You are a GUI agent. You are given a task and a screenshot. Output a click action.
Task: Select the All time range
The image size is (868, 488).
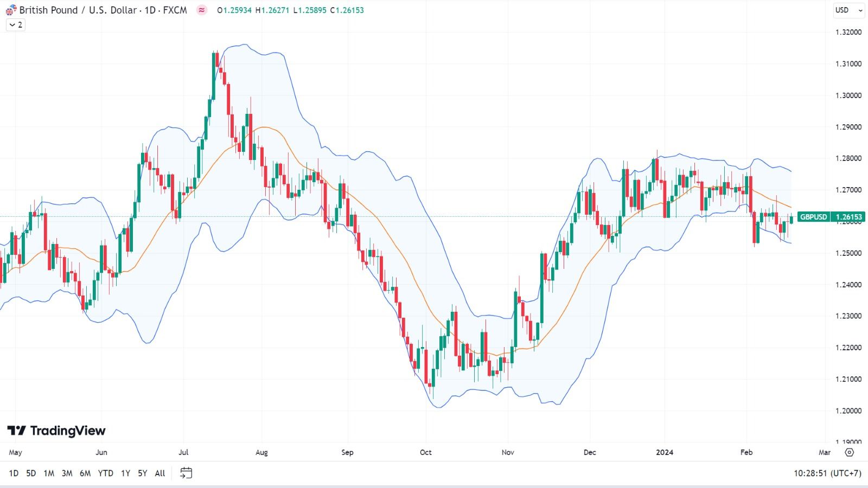pos(160,473)
